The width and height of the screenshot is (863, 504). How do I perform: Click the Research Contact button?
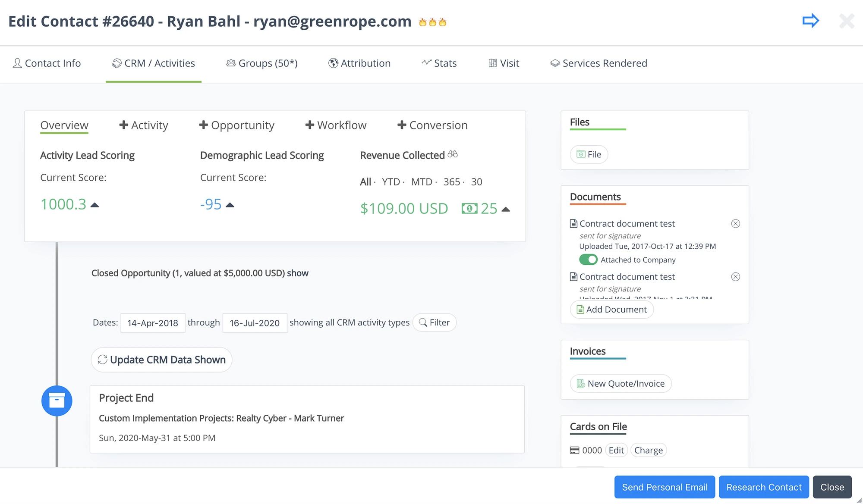pyautogui.click(x=764, y=487)
